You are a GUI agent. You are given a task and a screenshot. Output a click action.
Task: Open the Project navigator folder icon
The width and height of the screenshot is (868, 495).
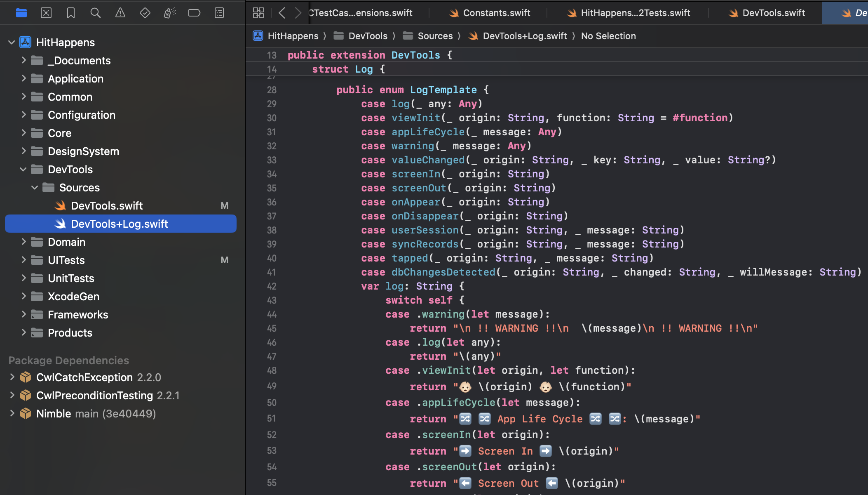[x=21, y=13]
